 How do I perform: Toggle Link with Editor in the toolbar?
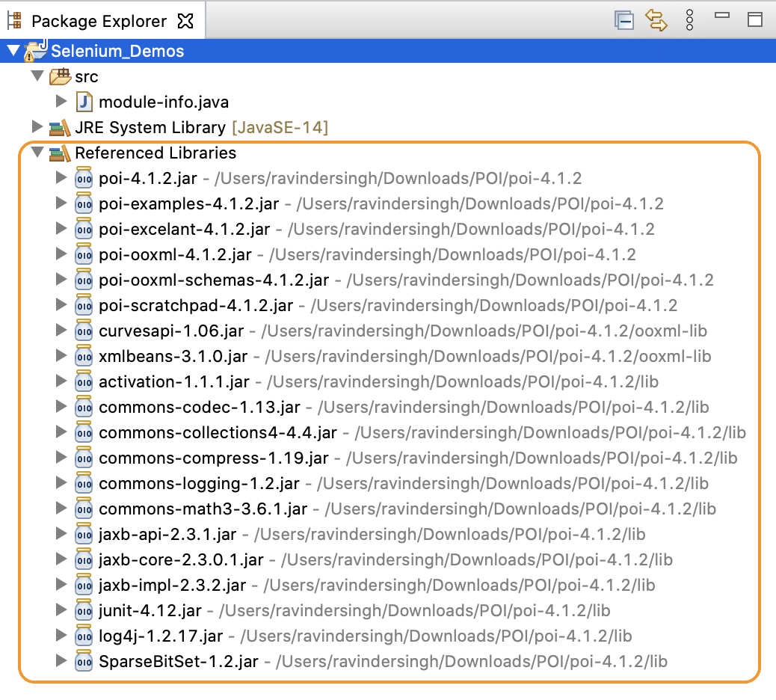657,20
